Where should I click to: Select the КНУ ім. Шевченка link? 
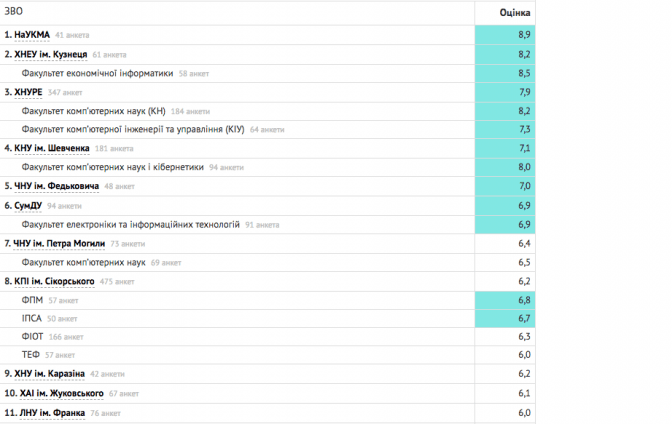tap(54, 148)
